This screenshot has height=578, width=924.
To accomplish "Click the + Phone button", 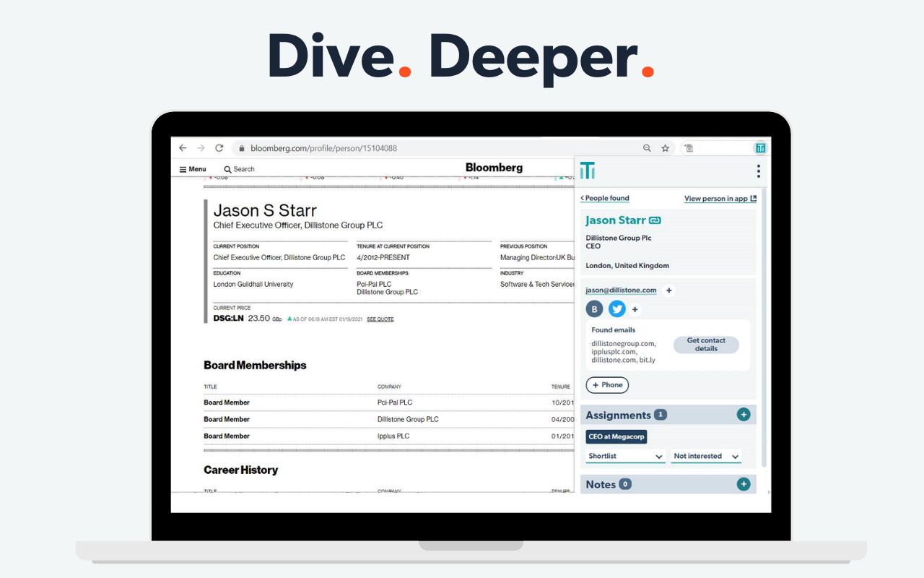I will click(607, 385).
